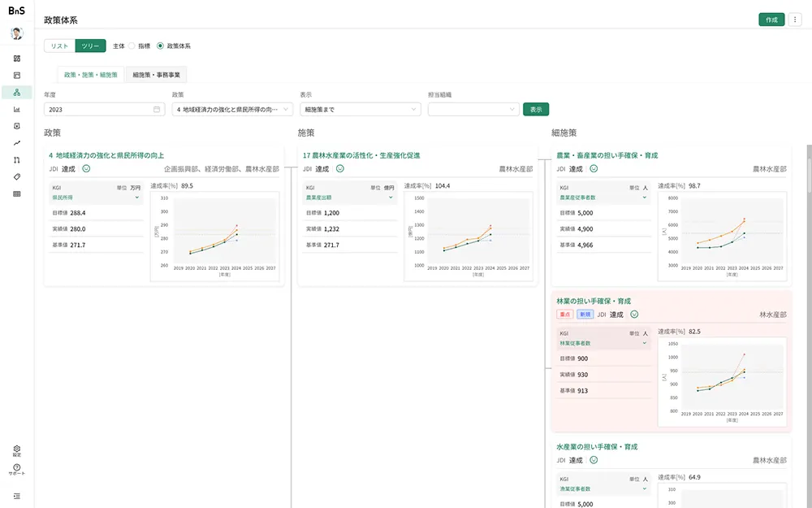
Task: Click smiley icon on 農業・畜産業の担い手 card
Action: (594, 168)
